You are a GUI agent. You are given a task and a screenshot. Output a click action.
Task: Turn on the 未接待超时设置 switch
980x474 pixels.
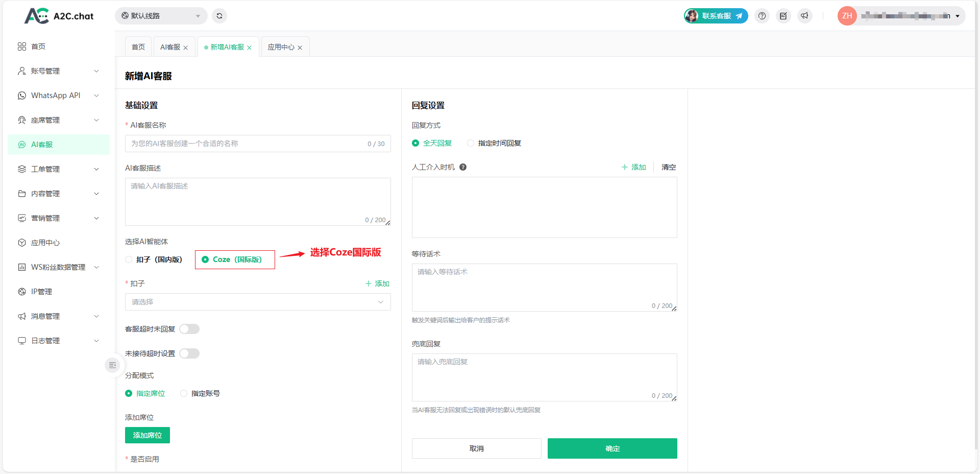[x=189, y=353]
